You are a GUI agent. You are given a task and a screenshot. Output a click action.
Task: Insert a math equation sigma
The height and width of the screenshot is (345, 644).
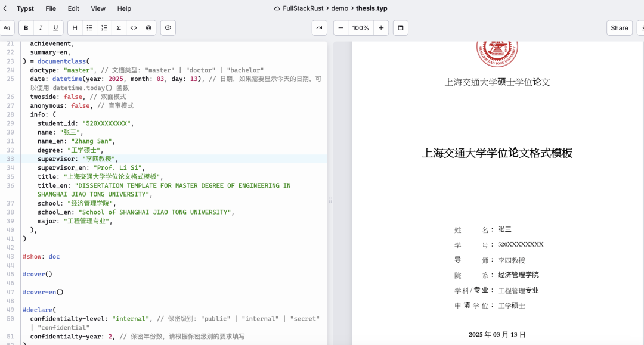[119, 28]
